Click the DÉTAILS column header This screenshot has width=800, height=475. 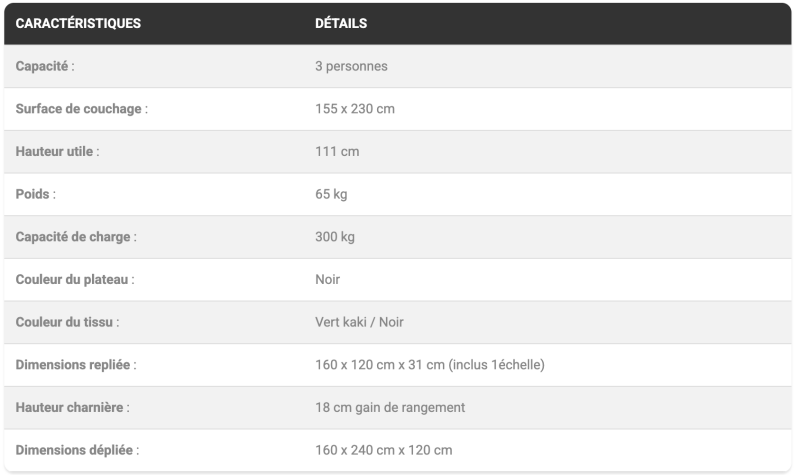(341, 23)
